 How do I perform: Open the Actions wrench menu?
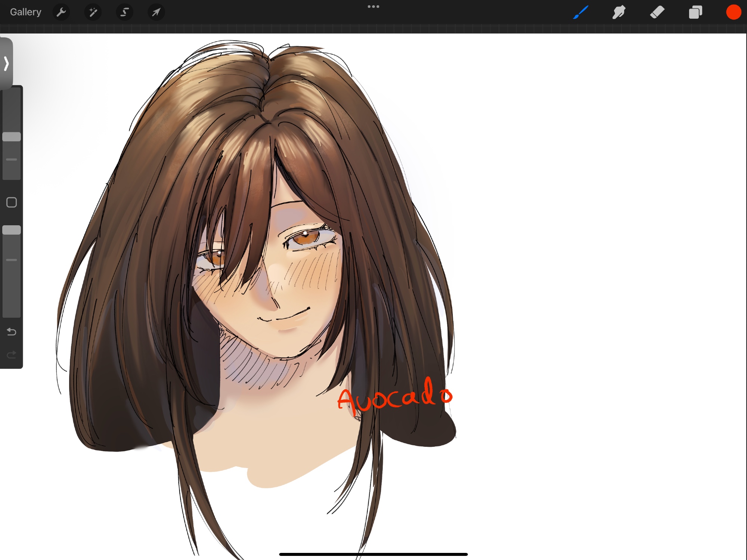click(61, 12)
